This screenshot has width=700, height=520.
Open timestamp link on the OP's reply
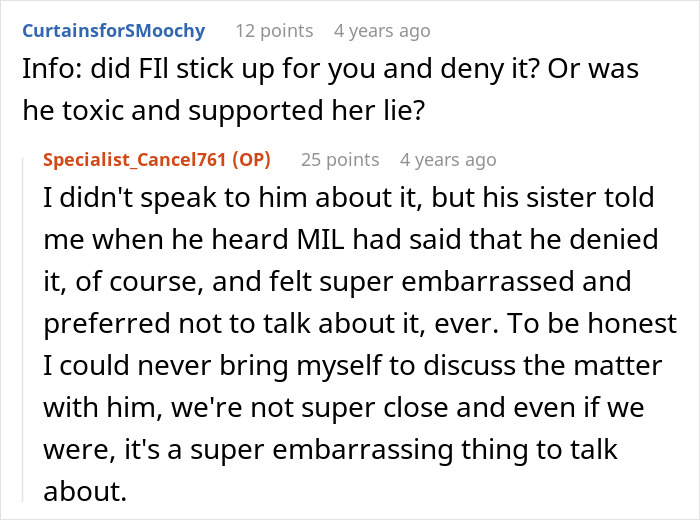pyautogui.click(x=448, y=160)
